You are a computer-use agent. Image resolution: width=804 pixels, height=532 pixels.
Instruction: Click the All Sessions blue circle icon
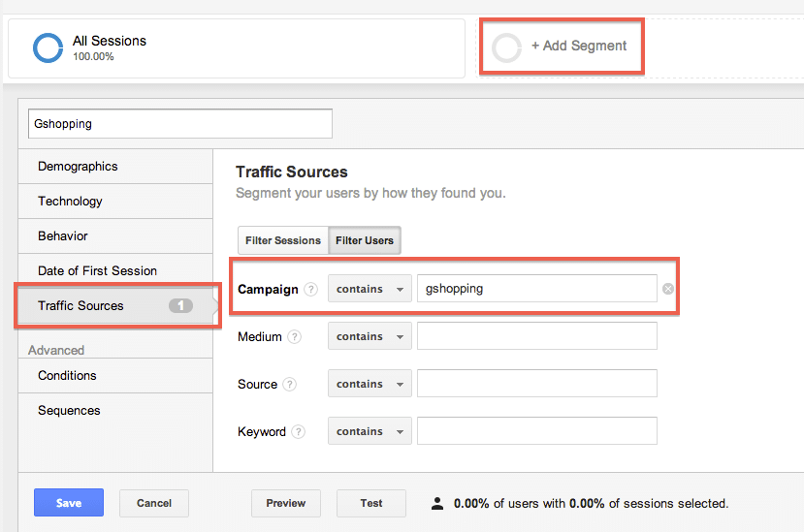click(x=48, y=48)
